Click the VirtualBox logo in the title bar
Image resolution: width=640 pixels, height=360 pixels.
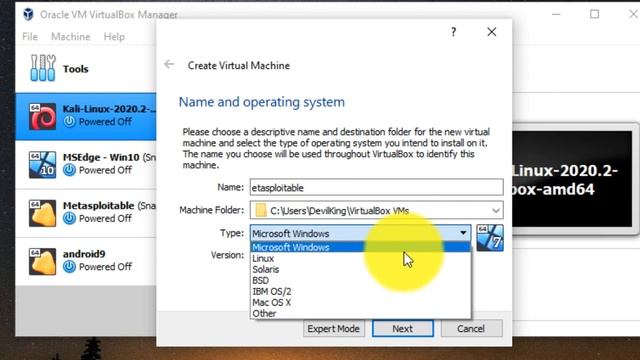pos(28,14)
